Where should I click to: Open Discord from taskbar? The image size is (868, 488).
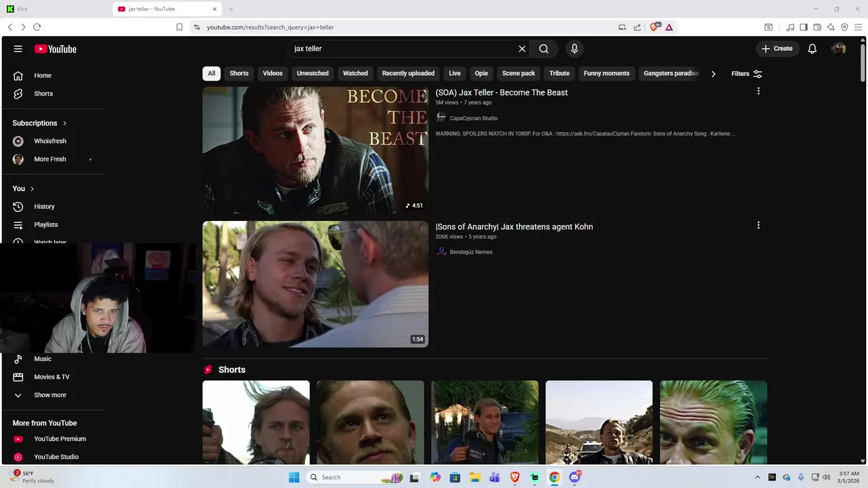tap(575, 477)
